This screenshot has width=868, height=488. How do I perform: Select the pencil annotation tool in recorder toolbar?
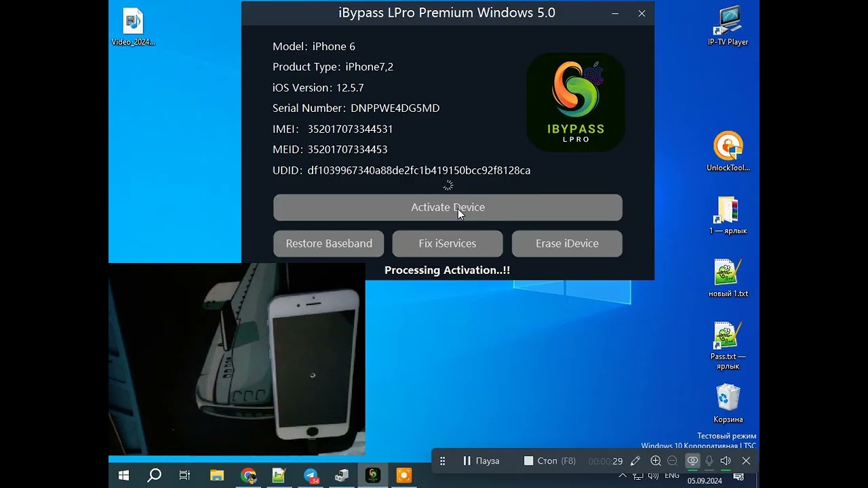tap(635, 460)
